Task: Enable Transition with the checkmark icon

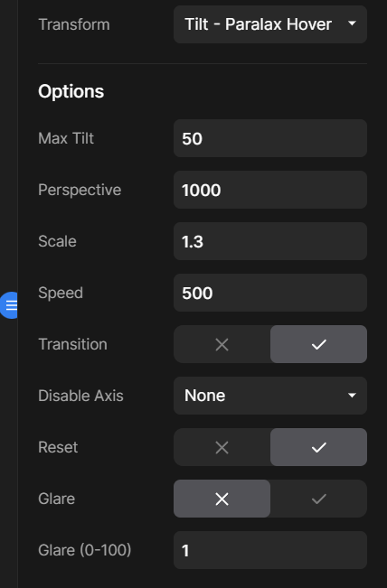Action: tap(318, 344)
